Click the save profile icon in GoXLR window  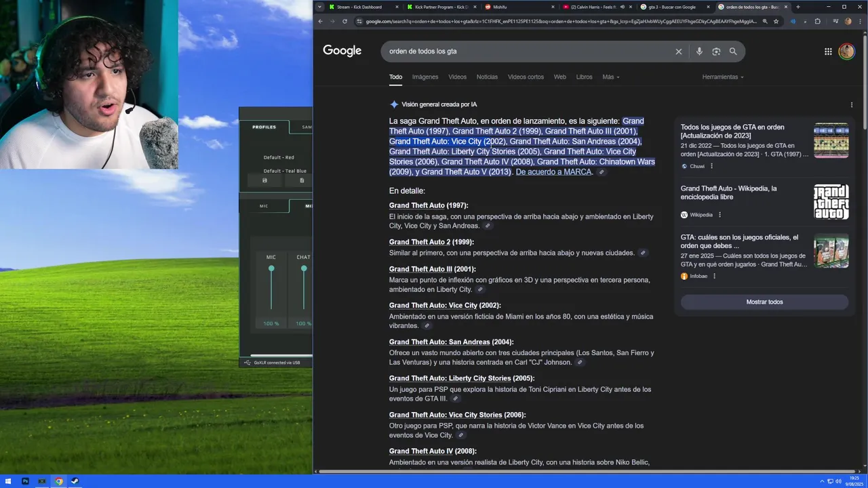(x=264, y=180)
